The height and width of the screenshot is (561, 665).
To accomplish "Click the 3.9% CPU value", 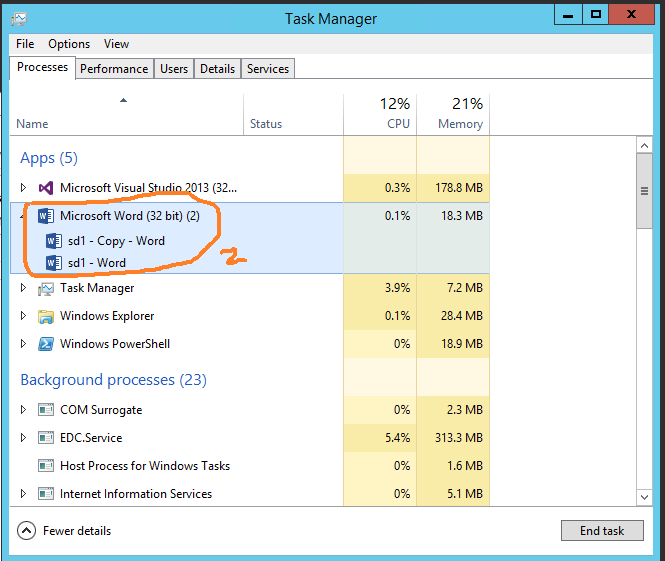I will (397, 288).
